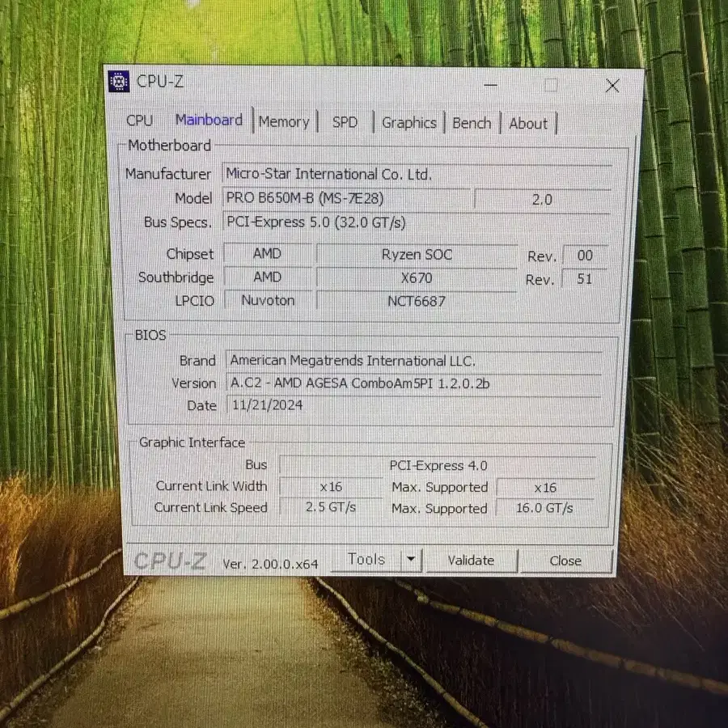Switch to the SPD tab
This screenshot has height=728, width=728.
345,122
